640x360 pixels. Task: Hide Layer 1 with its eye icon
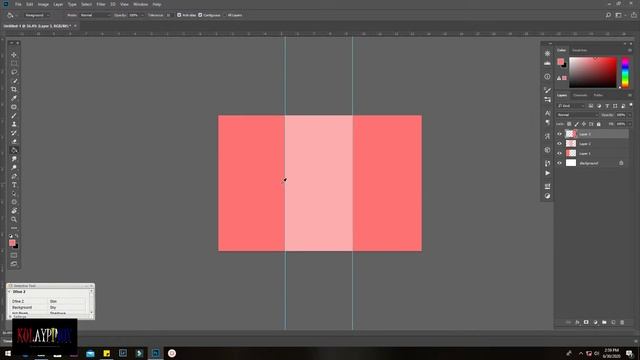[x=560, y=153]
